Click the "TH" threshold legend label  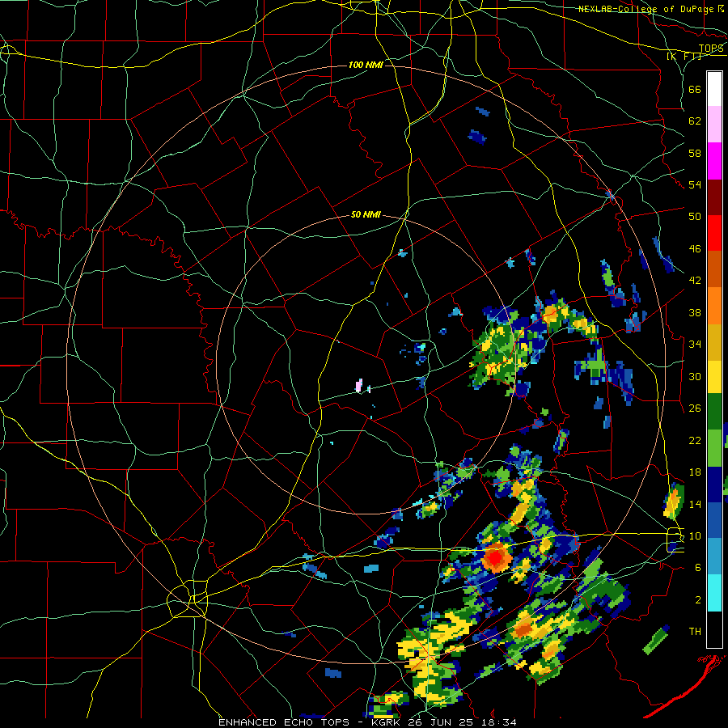coord(695,631)
